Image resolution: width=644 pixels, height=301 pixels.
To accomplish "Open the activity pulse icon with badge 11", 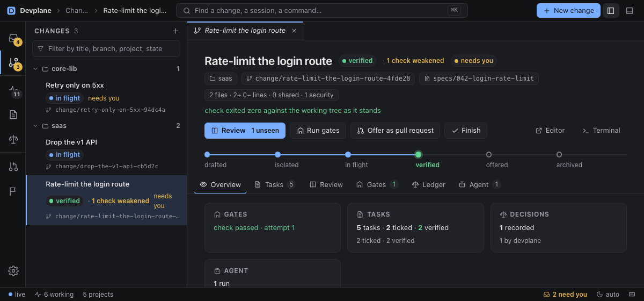I will coord(13,90).
